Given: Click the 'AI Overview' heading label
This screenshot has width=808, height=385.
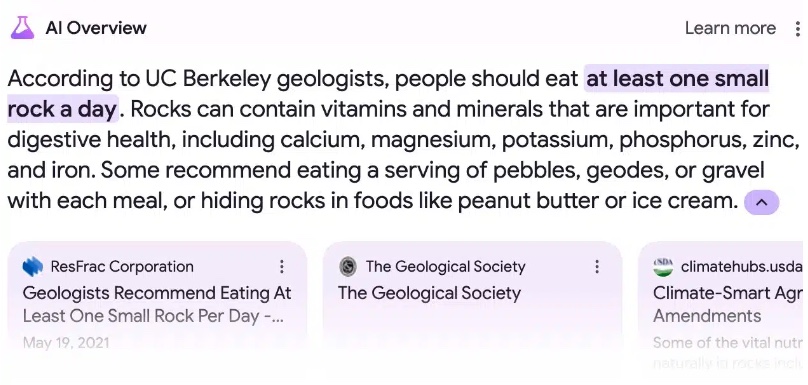Looking at the screenshot, I should tap(96, 28).
